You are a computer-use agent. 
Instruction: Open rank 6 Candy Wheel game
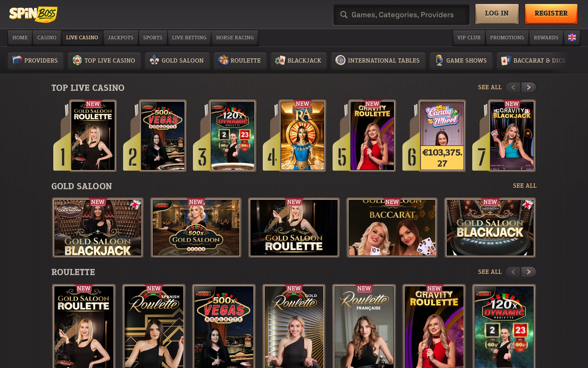pyautogui.click(x=442, y=136)
